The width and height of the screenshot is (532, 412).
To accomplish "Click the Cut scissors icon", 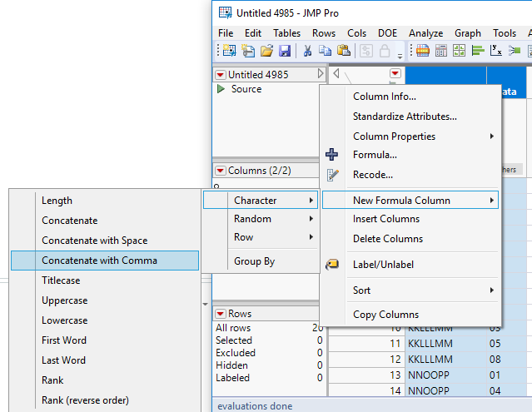I will tap(307, 52).
